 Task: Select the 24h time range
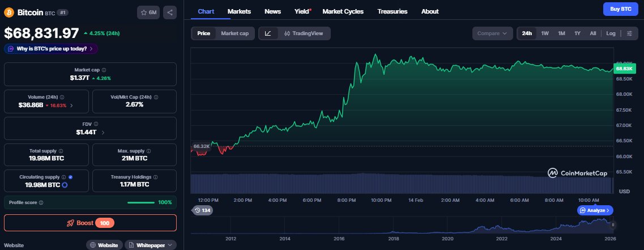pyautogui.click(x=527, y=33)
